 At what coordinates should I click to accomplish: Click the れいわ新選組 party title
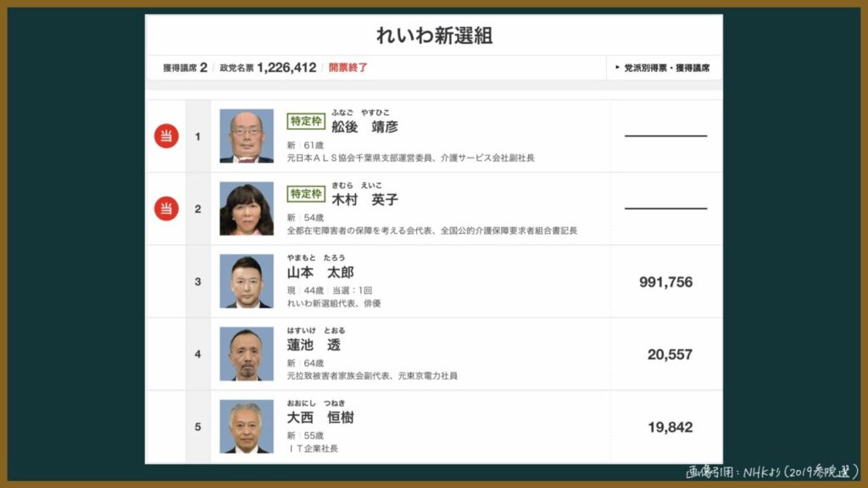(434, 36)
